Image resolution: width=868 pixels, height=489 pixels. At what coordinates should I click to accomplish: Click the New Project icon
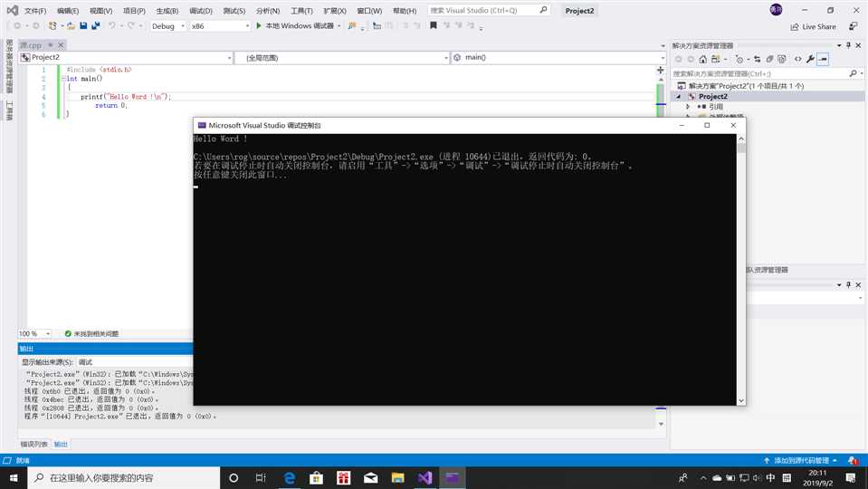52,25
